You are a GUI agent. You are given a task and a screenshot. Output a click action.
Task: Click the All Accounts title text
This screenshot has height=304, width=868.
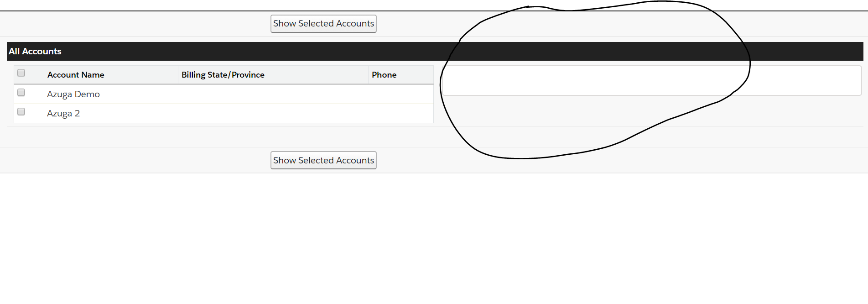tap(35, 52)
